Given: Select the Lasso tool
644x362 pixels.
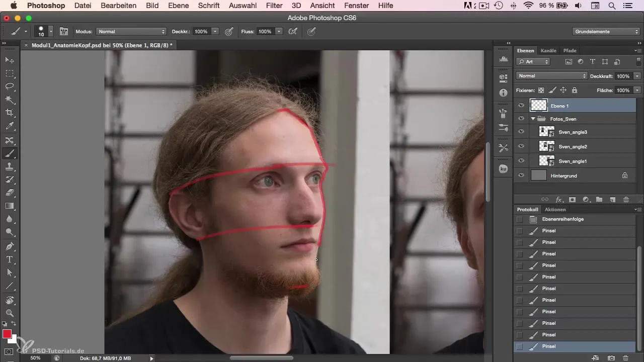Looking at the screenshot, I should click(x=10, y=86).
